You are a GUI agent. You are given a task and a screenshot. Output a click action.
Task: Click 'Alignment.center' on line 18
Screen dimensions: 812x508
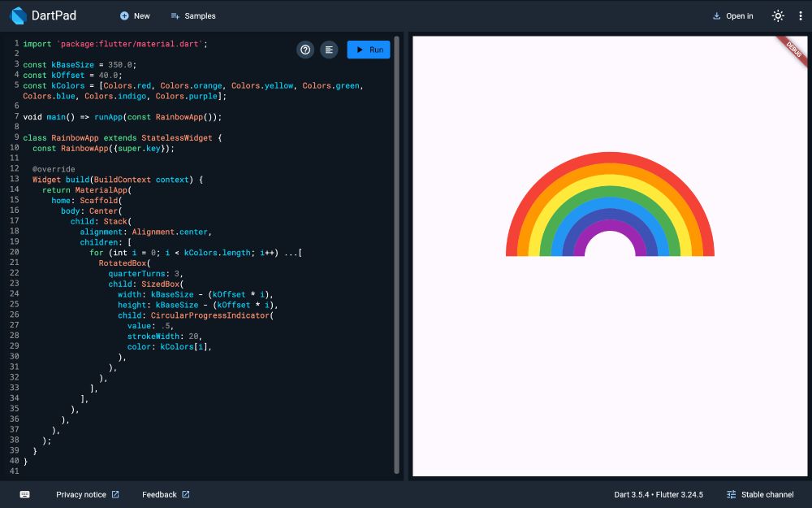[x=170, y=232]
